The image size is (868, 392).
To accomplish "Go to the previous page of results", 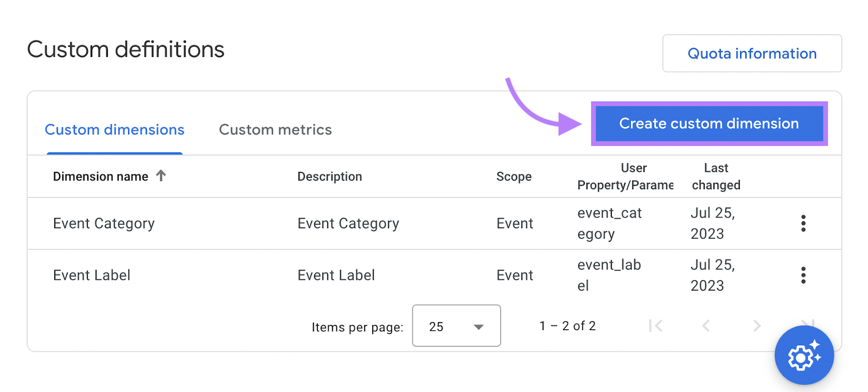I will tap(706, 326).
